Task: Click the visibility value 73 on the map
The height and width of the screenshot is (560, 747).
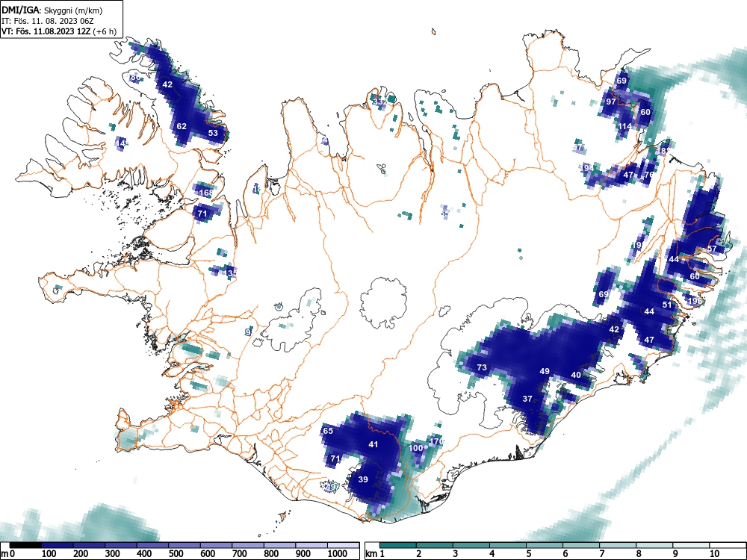Action: 482,367
